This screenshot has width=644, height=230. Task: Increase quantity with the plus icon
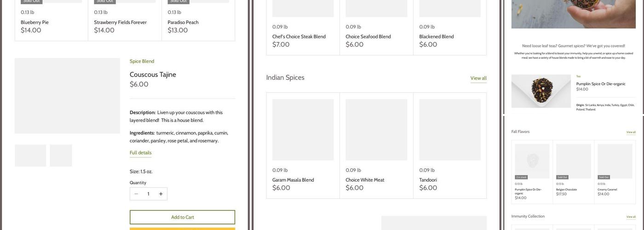[x=161, y=194]
